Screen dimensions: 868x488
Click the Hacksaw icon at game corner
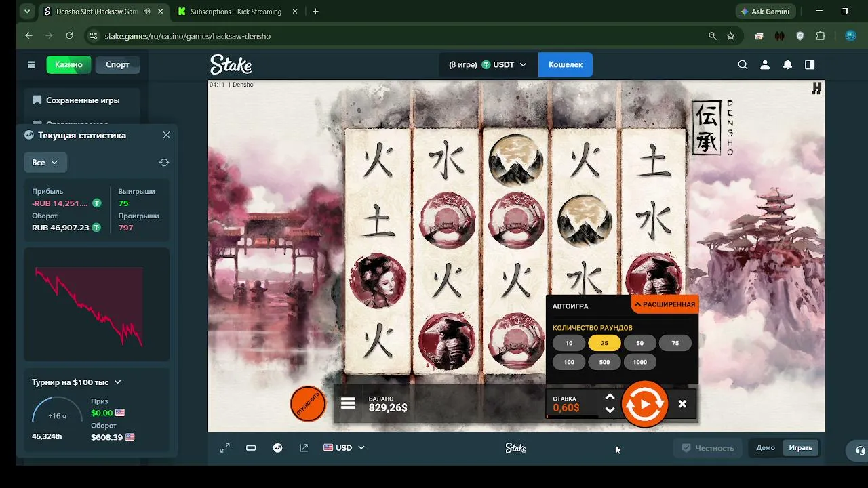pos(816,88)
